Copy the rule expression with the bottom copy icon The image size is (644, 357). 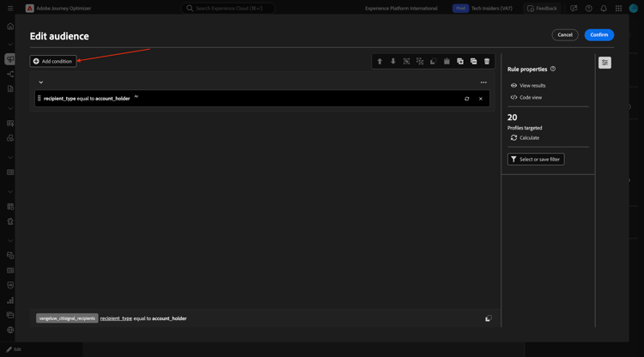[x=488, y=318]
